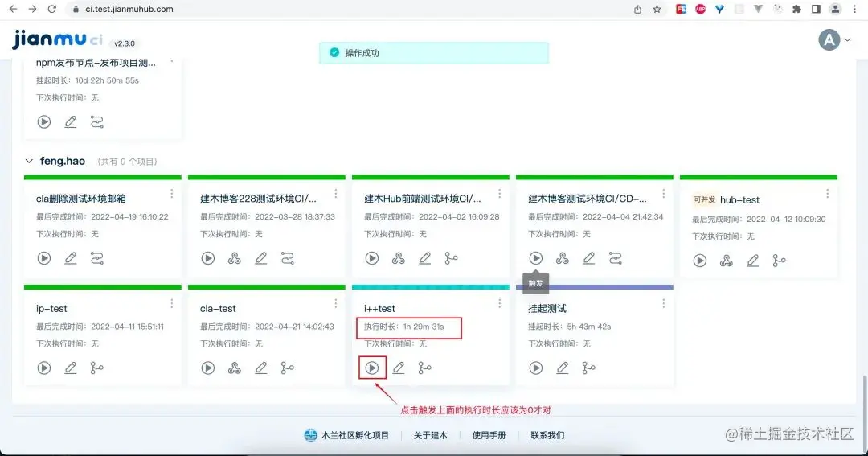Image resolution: width=868 pixels, height=456 pixels.
Task: Open the 关于建木 footer link
Action: click(x=430, y=436)
